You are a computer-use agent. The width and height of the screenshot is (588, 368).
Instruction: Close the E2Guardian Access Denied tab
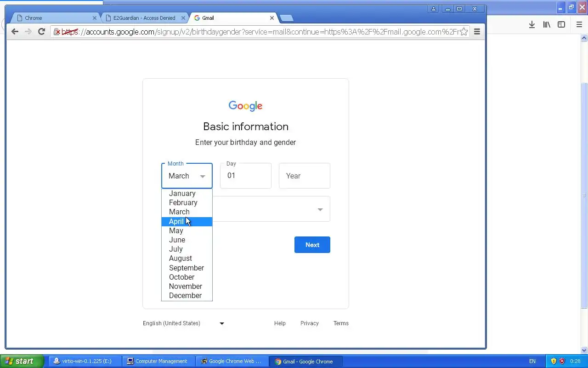point(183,18)
